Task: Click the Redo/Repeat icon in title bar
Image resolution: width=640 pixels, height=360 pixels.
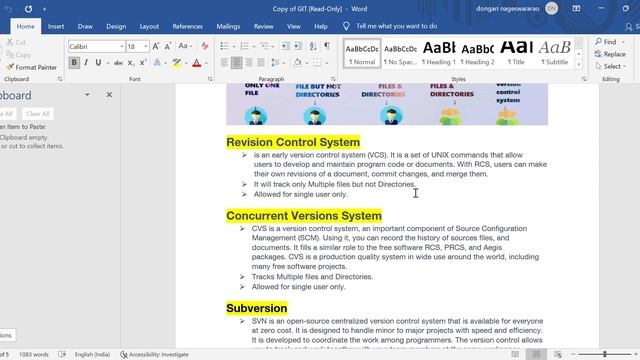Action: pos(28,9)
